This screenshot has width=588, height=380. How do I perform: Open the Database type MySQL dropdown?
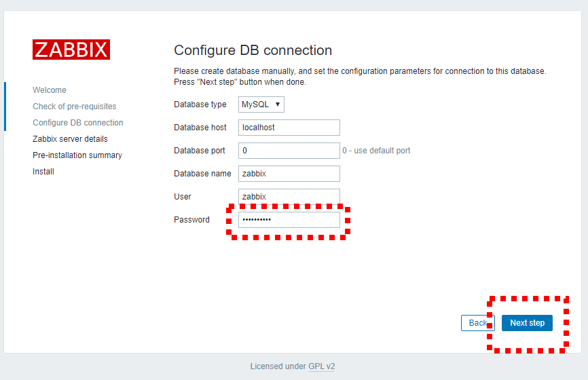(x=261, y=104)
